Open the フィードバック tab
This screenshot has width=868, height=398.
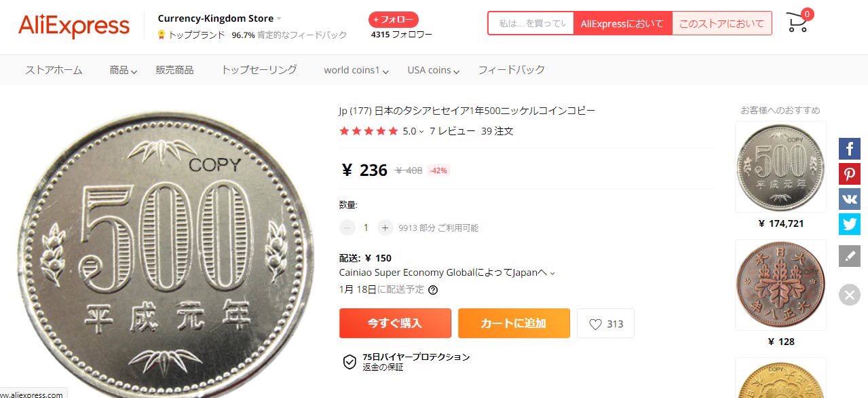(512, 70)
